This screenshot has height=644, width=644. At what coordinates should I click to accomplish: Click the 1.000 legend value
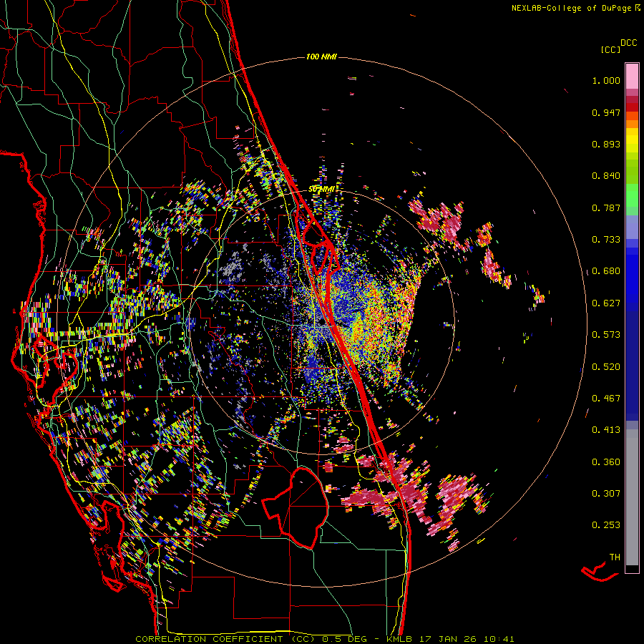606,80
